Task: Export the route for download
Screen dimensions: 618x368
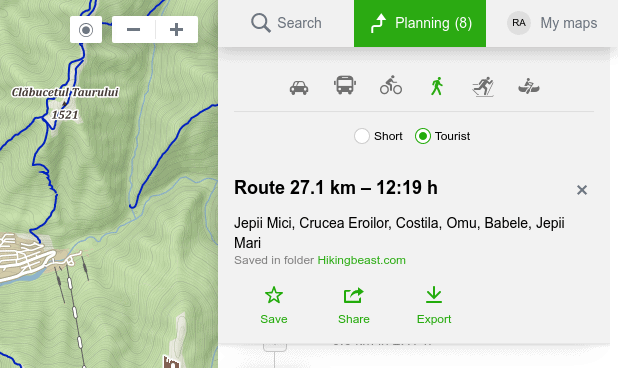Action: click(434, 306)
